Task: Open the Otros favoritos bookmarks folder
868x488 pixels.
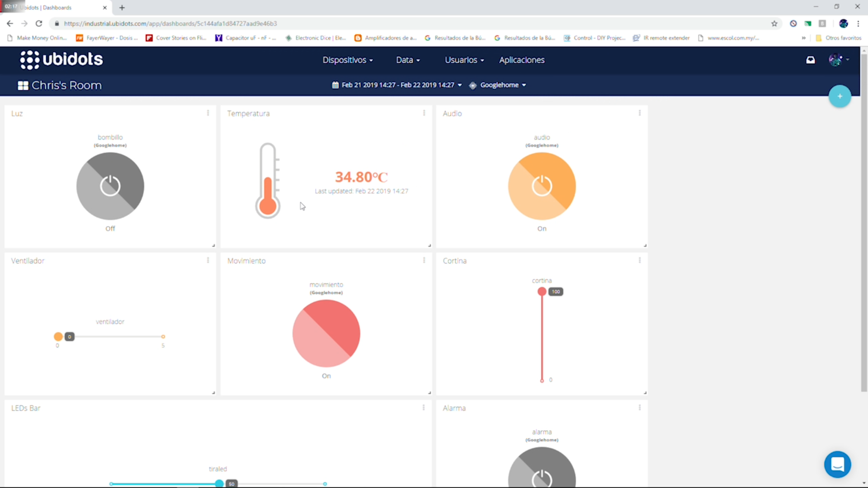Action: pos(839,38)
